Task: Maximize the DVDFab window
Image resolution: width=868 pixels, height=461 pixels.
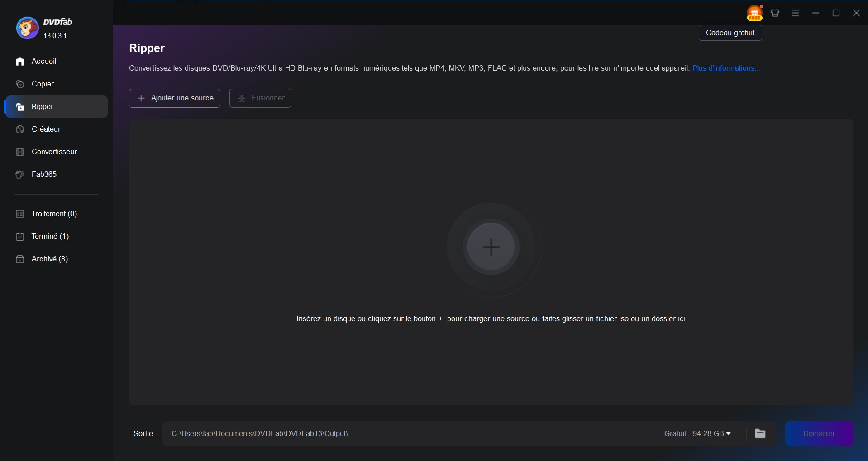Action: click(x=836, y=13)
